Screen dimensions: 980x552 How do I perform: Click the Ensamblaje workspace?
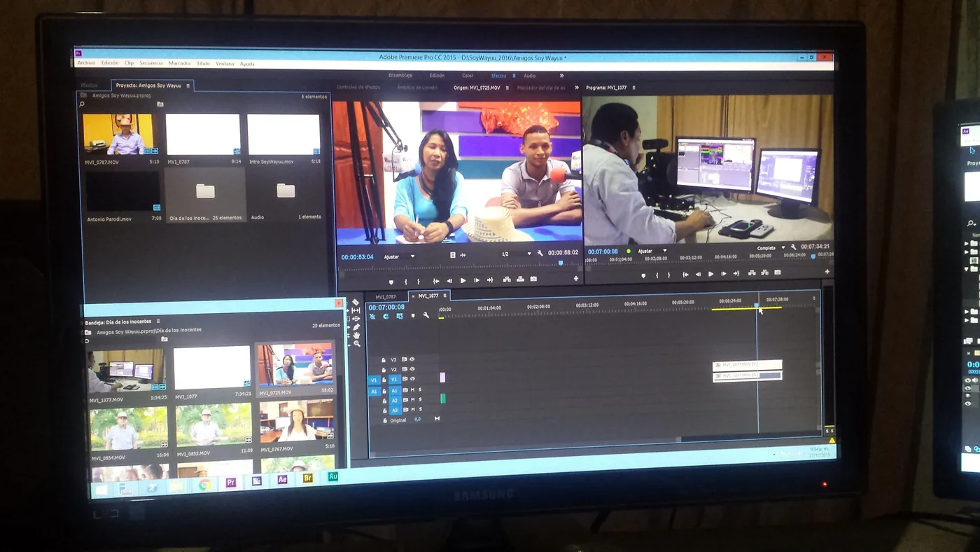pyautogui.click(x=400, y=75)
